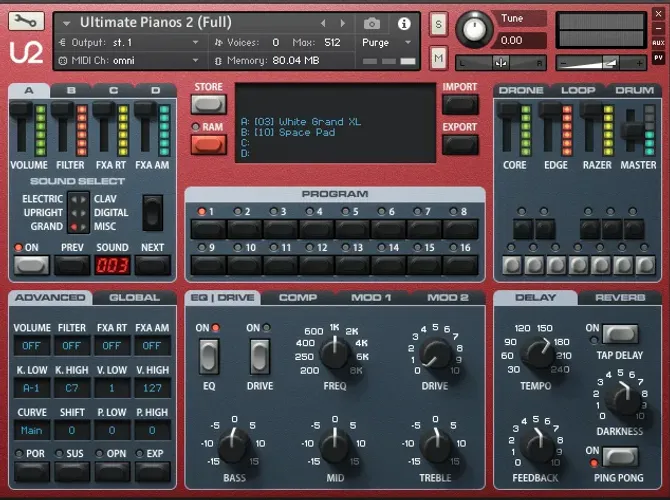Image resolution: width=670 pixels, height=500 pixels.
Task: Switch to layer B tab
Action: pyautogui.click(x=71, y=90)
